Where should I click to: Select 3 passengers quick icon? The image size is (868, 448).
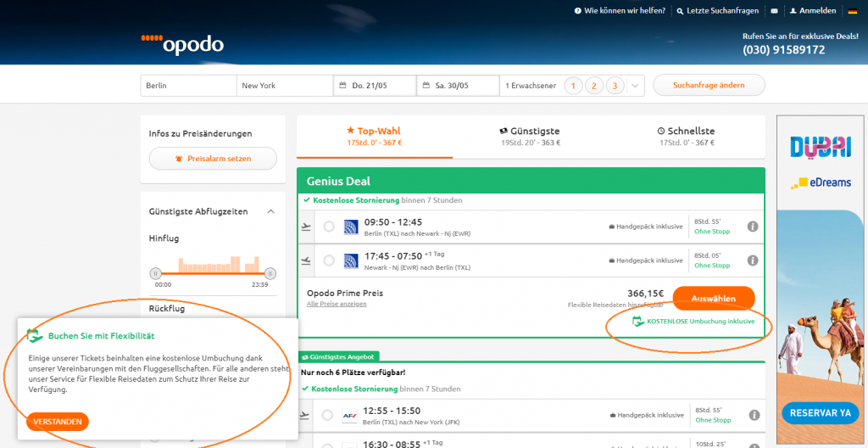pyautogui.click(x=615, y=86)
